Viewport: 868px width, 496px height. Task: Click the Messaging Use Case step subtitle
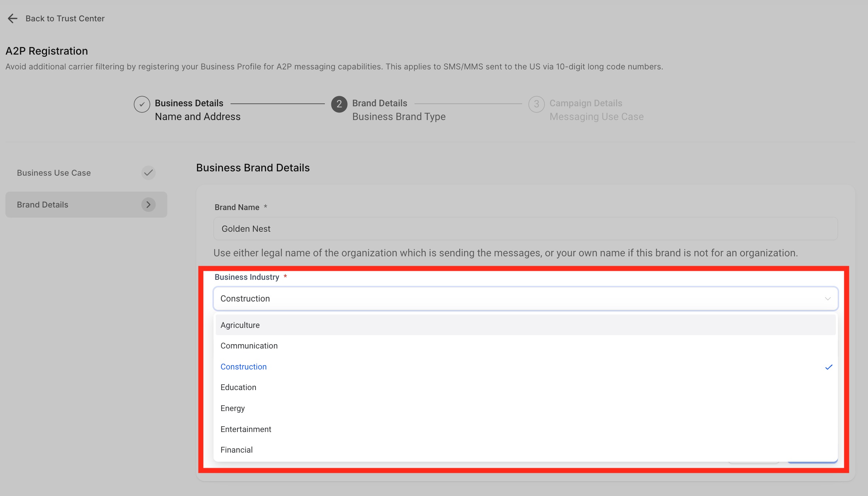[x=597, y=117]
